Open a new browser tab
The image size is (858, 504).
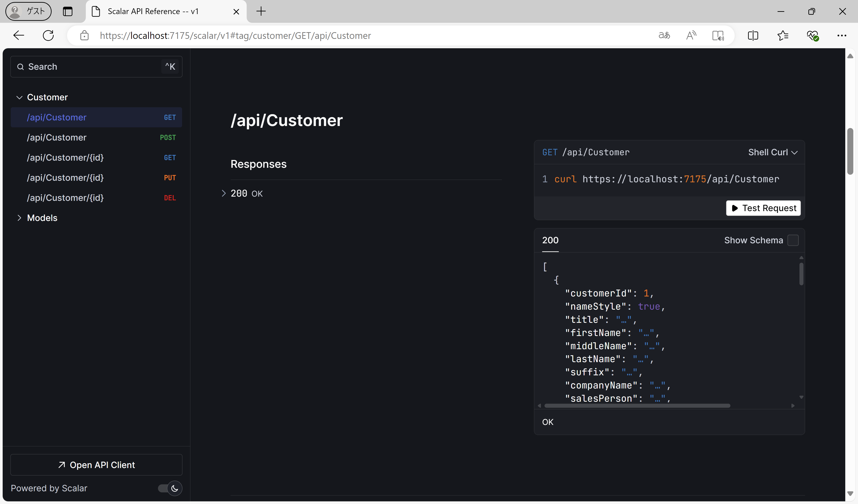click(261, 11)
